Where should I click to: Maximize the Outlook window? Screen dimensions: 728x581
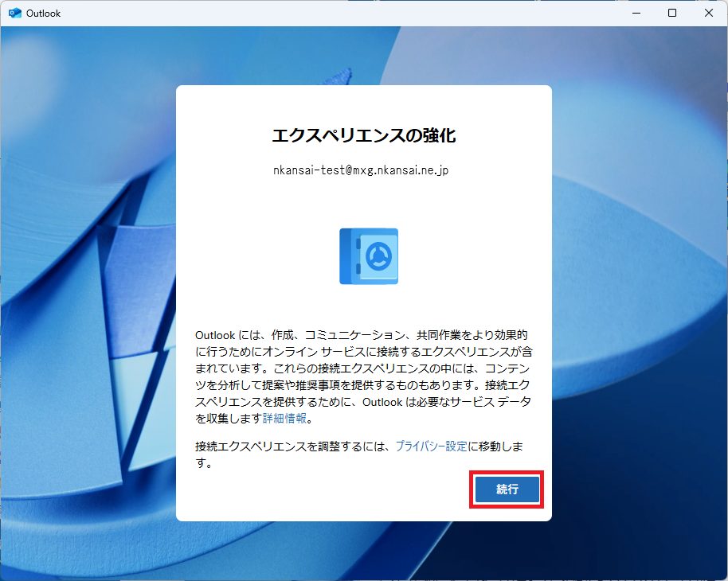(x=671, y=13)
